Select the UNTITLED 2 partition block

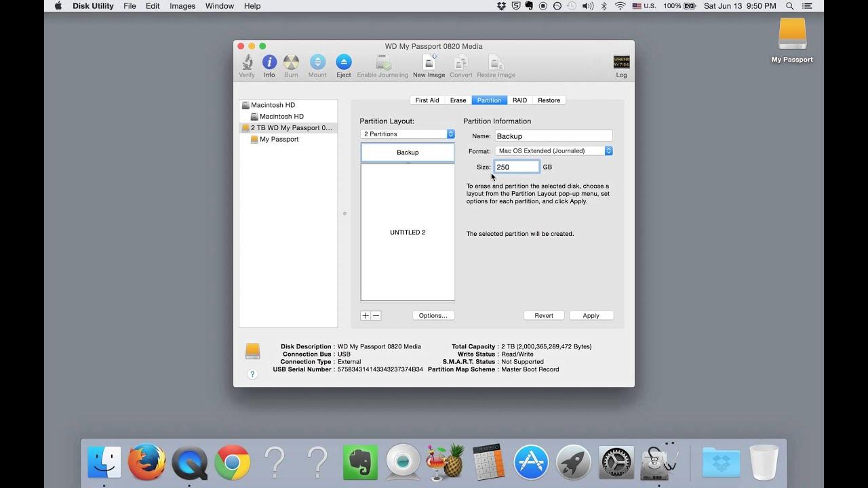408,232
